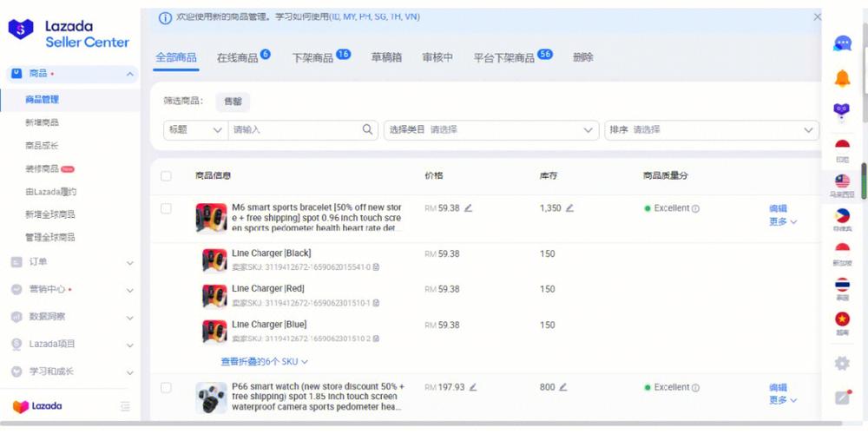Expand the 营销中心 sidebar section
This screenshot has height=434, width=868.
pos(129,290)
